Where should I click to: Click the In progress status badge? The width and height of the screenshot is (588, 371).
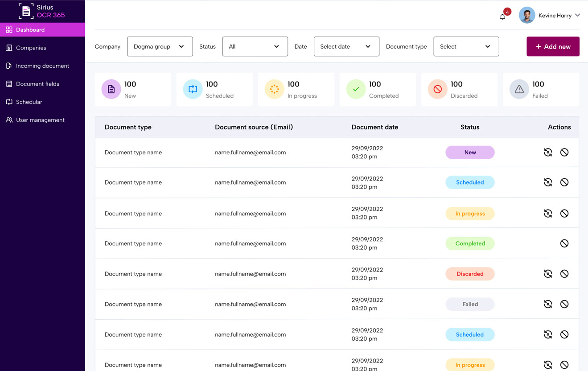[470, 214]
